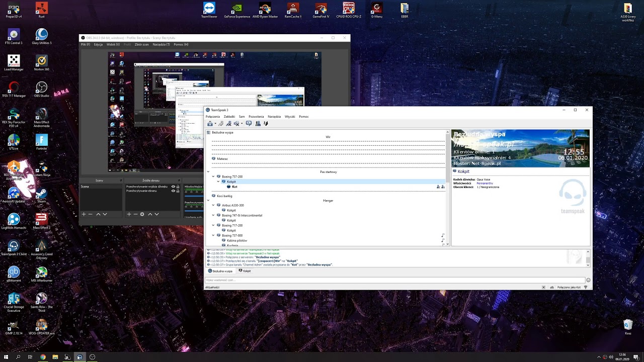The width and height of the screenshot is (644, 362).
Task: Open MSI Afterburner desktop icon
Action: [x=41, y=274]
